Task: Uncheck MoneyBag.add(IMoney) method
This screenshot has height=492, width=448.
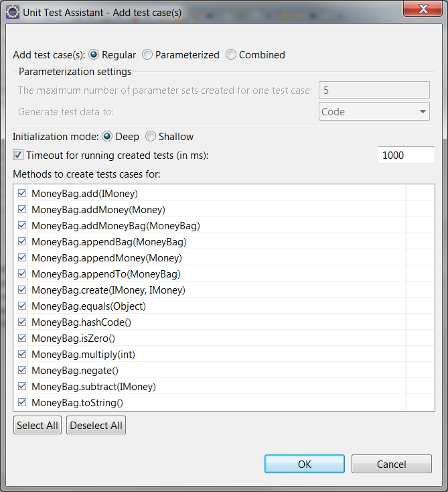Action: tap(22, 193)
